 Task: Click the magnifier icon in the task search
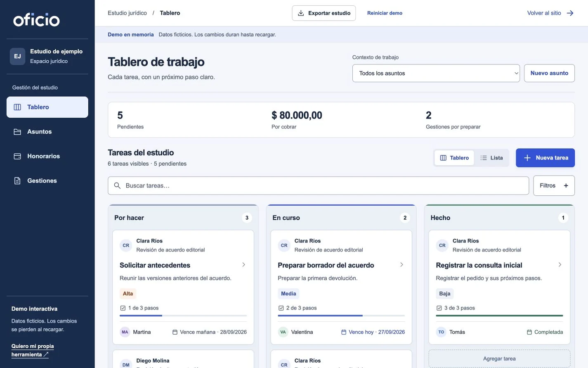tap(117, 186)
